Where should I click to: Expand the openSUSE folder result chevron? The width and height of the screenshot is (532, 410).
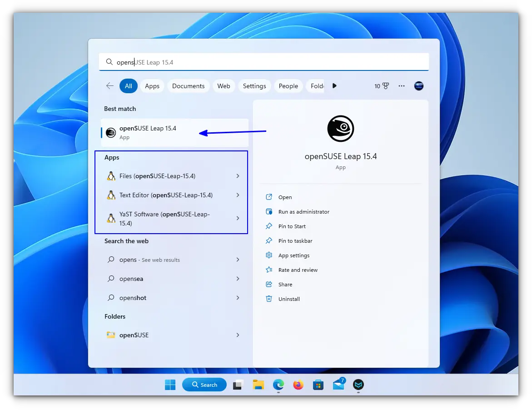click(x=238, y=335)
